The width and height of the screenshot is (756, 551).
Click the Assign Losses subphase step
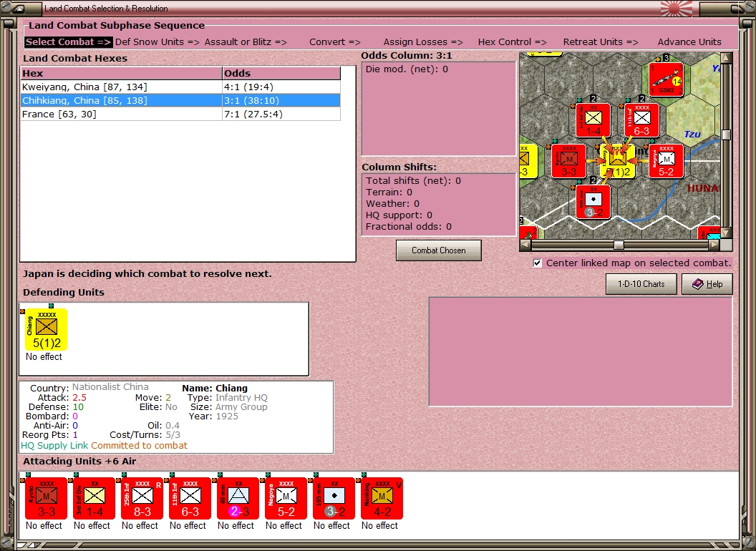tap(423, 42)
